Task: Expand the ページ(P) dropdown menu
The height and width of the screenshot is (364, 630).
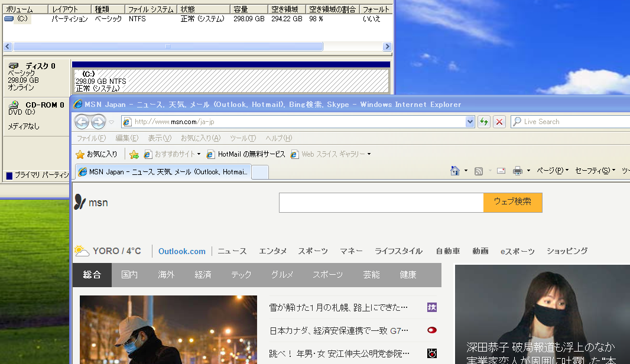Action: tap(553, 171)
